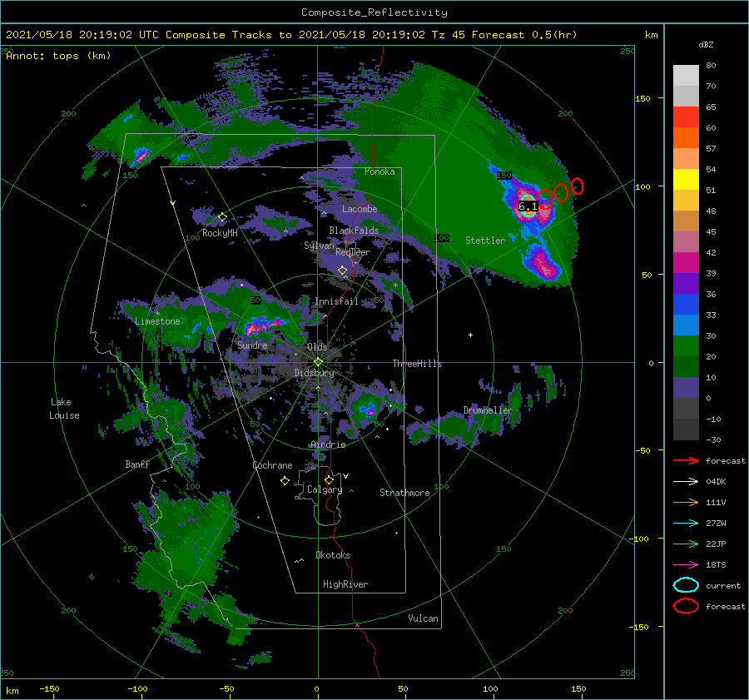Click the ThreeHills town label
Image resolution: width=749 pixels, height=700 pixels.
(417, 364)
